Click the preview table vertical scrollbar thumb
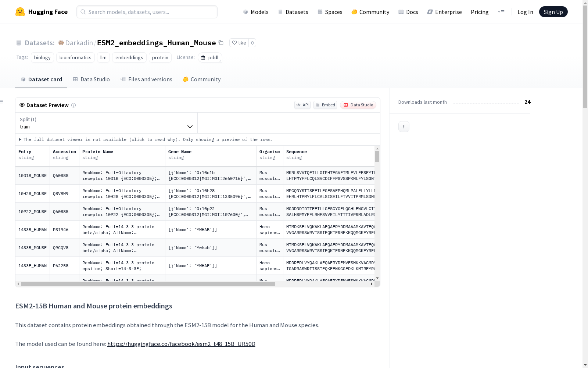 tap(377, 157)
